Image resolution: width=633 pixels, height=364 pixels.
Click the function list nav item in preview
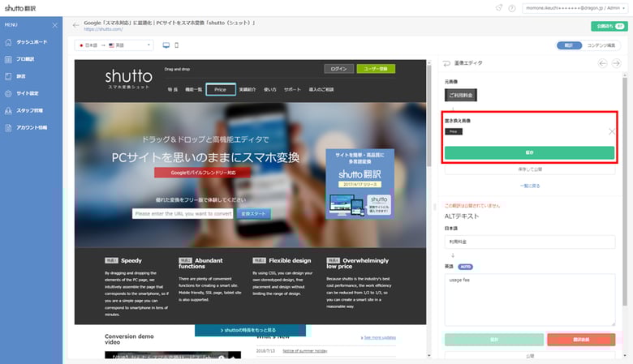point(193,89)
